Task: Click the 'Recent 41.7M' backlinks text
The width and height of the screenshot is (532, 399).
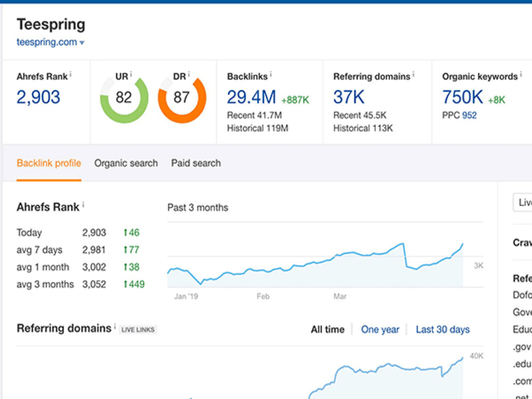Action: click(x=254, y=115)
